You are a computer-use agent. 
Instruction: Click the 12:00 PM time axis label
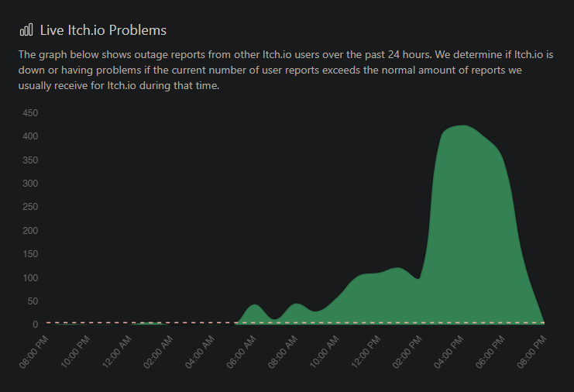368,349
